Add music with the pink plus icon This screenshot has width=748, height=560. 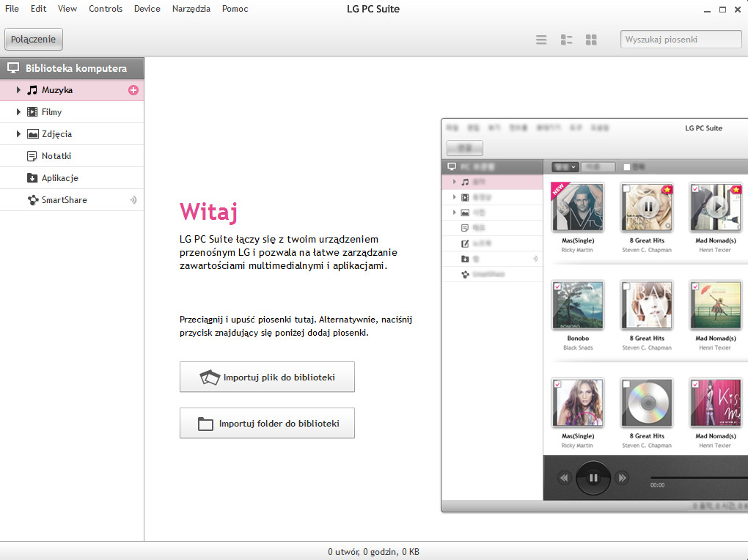133,90
